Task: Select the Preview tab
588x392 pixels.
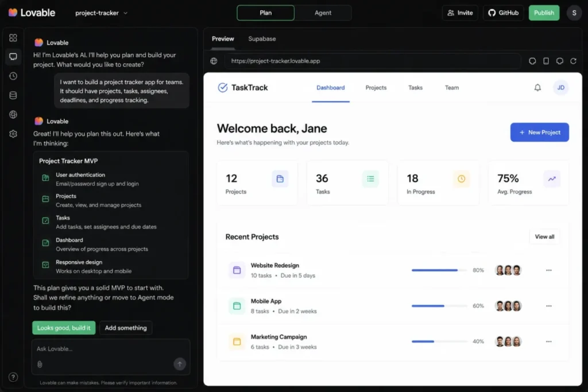Action: click(223, 38)
